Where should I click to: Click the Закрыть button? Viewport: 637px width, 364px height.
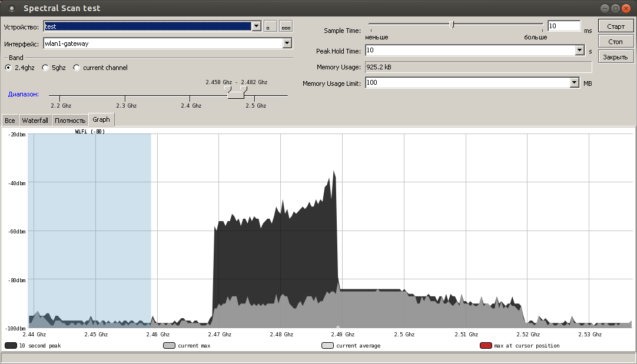(x=616, y=57)
